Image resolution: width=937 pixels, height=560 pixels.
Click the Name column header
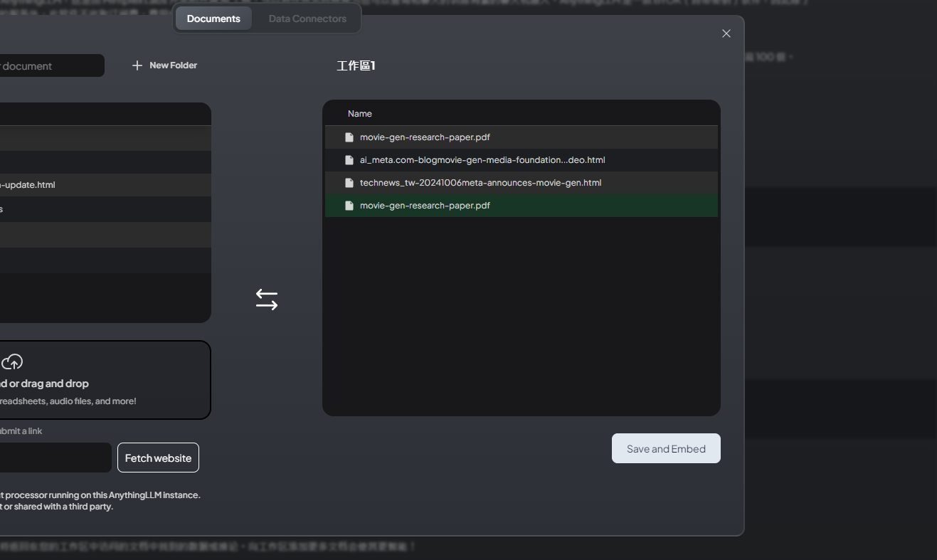point(360,114)
